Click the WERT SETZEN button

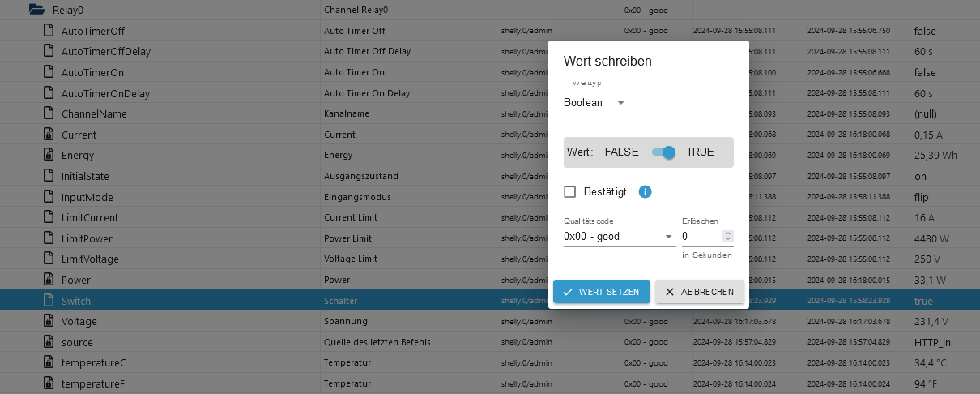(602, 292)
